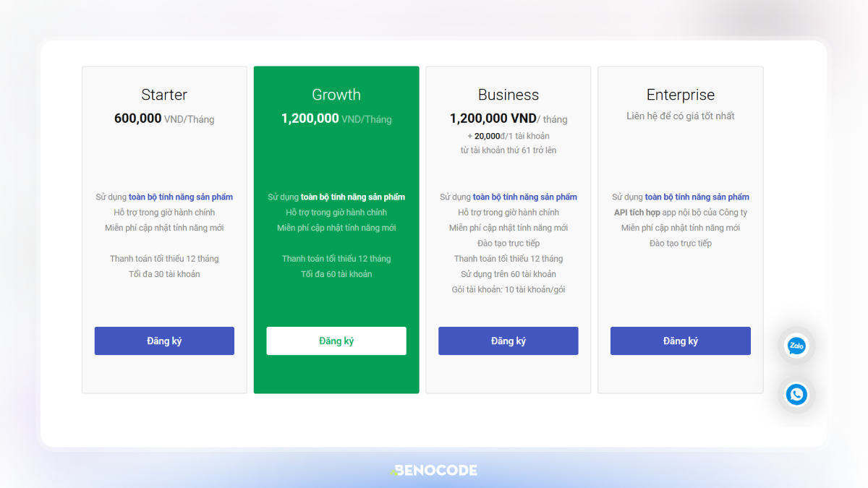Click the Benocode logo at bottom
Screen dimensions: 868x488
point(434,471)
